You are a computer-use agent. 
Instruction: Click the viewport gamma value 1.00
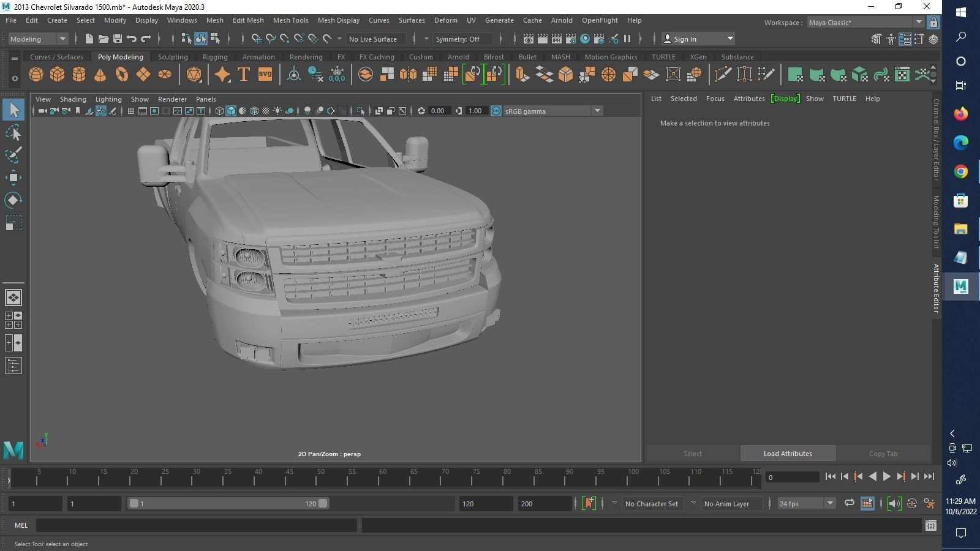coord(475,111)
